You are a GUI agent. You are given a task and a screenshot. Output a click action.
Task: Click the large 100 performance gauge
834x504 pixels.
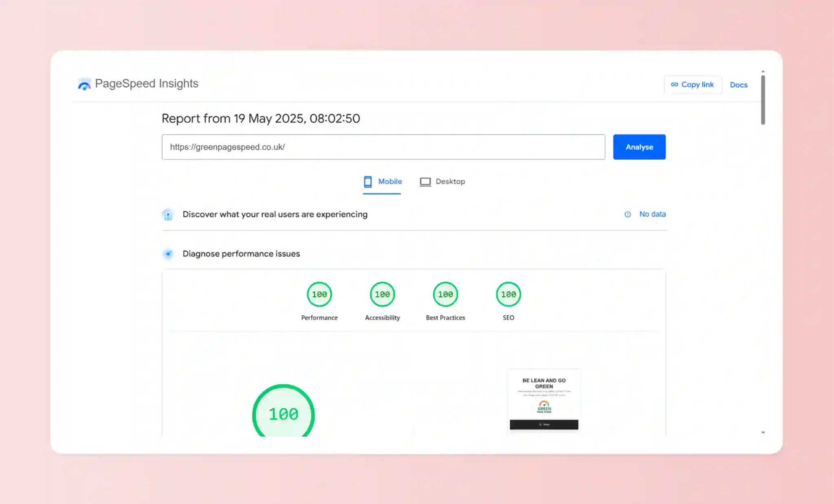pos(283,410)
